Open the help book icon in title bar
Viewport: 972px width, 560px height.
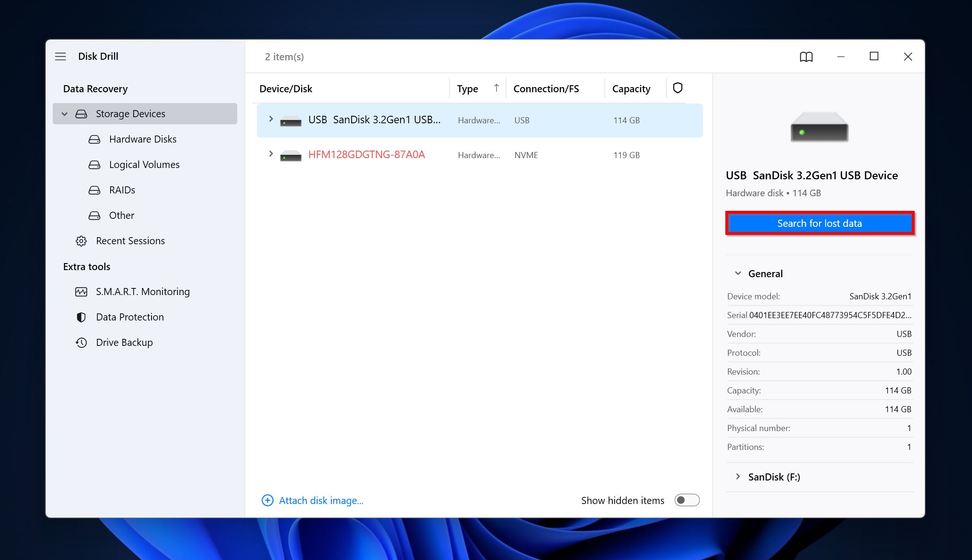coord(806,57)
